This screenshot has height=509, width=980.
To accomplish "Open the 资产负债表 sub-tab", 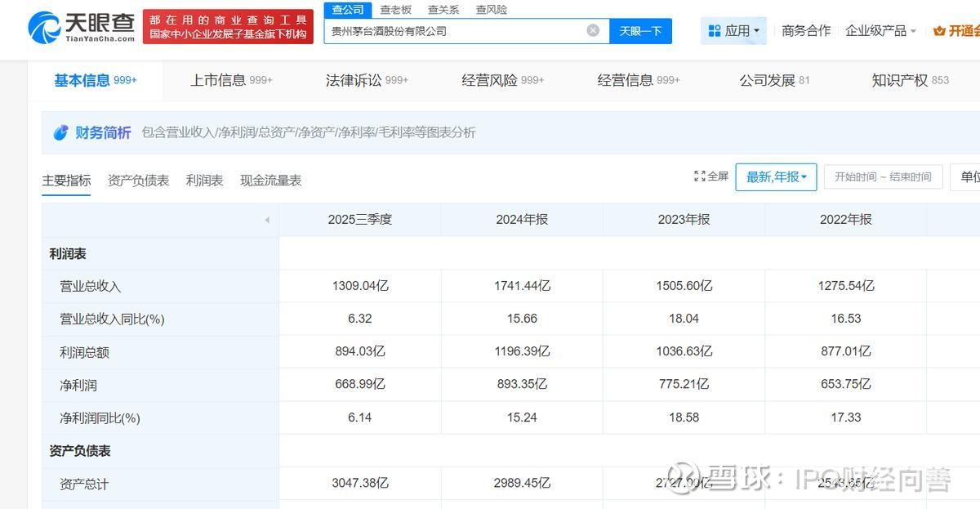I will (x=138, y=181).
